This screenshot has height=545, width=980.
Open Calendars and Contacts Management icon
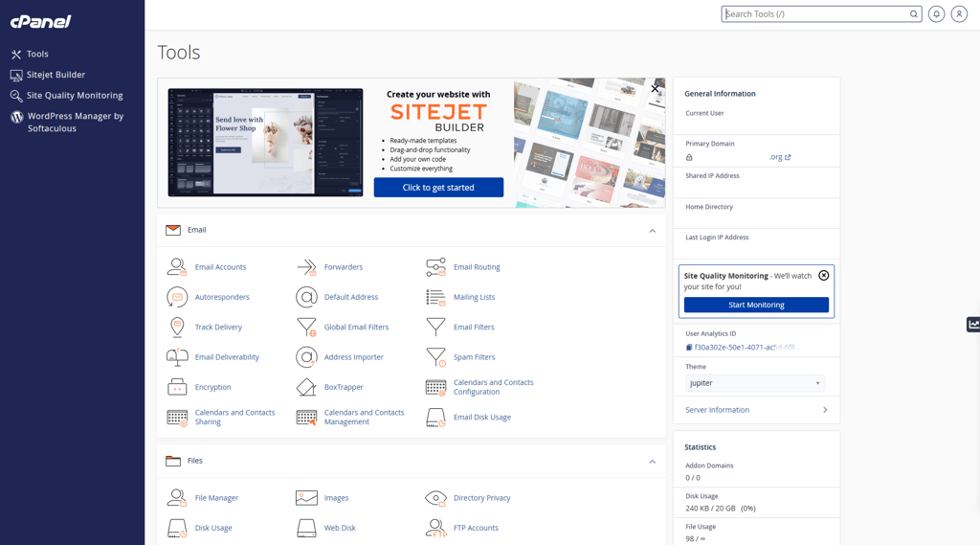click(306, 418)
